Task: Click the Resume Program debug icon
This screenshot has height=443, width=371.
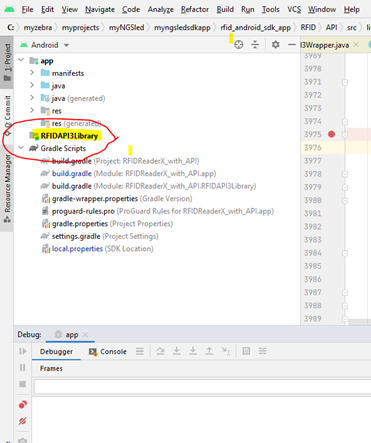Action: (22, 351)
